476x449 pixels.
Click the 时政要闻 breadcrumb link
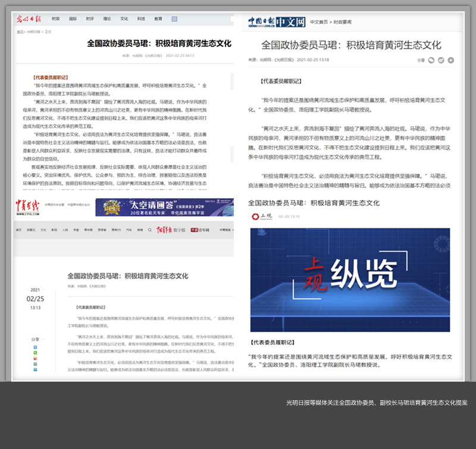click(342, 22)
